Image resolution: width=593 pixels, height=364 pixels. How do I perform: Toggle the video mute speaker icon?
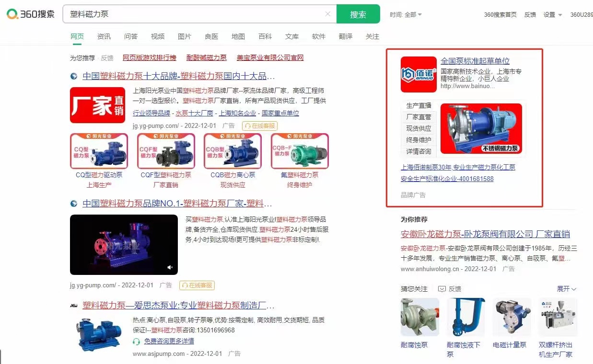(x=170, y=267)
